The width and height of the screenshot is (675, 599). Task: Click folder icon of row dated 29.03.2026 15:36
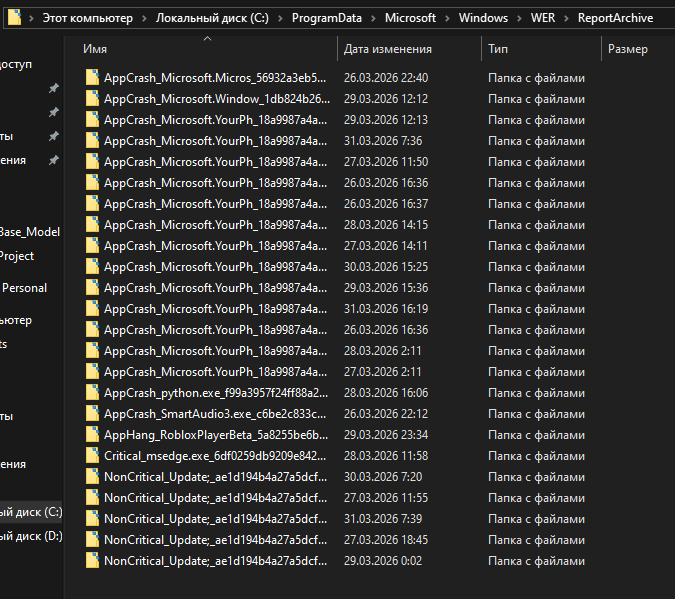click(x=92, y=288)
